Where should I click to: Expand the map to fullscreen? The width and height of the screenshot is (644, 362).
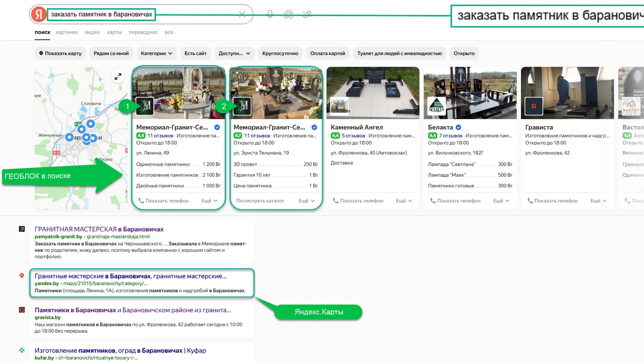click(x=118, y=76)
